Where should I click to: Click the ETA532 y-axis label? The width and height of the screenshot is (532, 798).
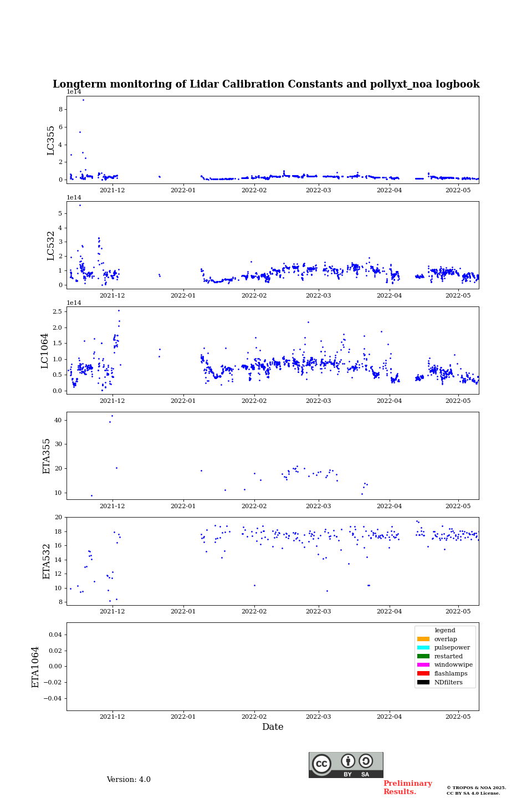coord(47,561)
